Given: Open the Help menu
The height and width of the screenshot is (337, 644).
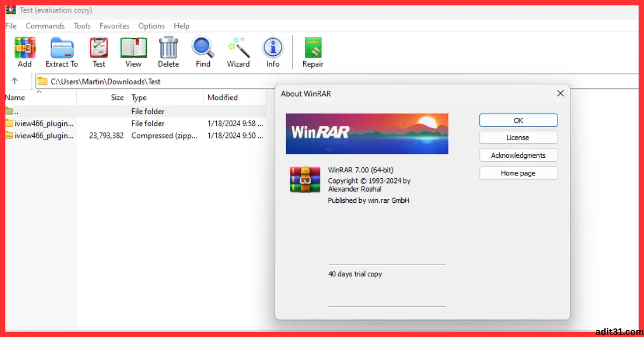Looking at the screenshot, I should [181, 26].
